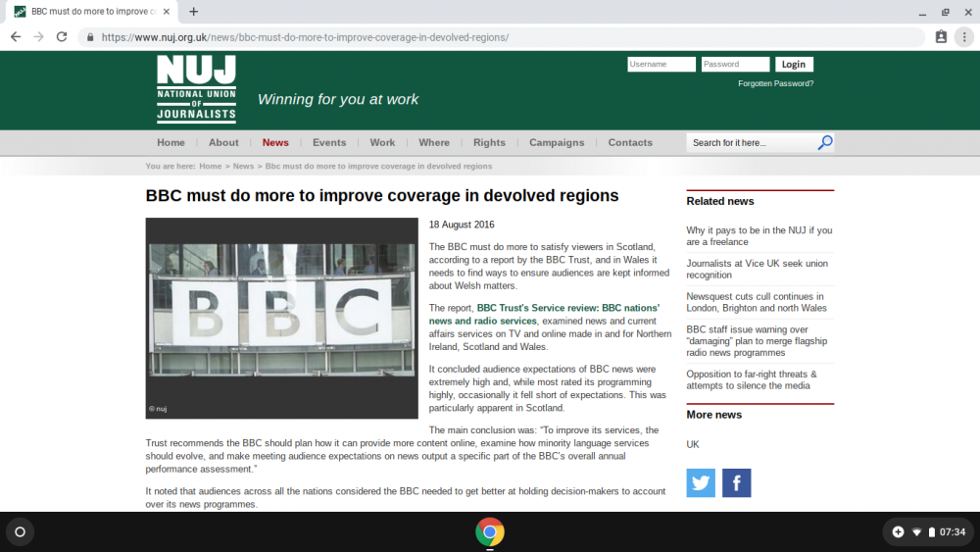Open 'Newsquest cuts cull continues' link
The height and width of the screenshot is (552, 980).
tap(757, 302)
